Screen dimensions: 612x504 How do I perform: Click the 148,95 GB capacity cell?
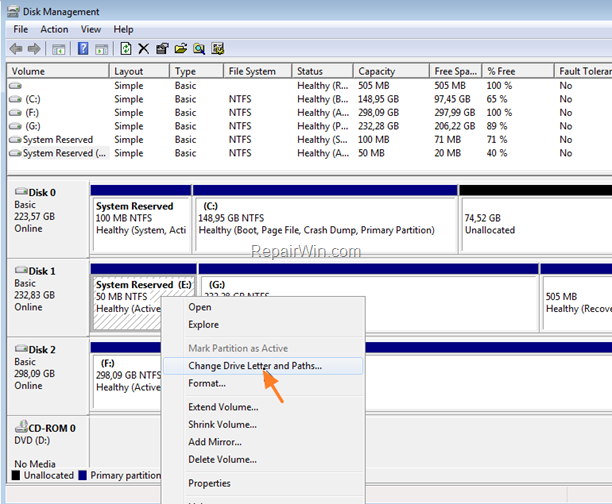379,99
